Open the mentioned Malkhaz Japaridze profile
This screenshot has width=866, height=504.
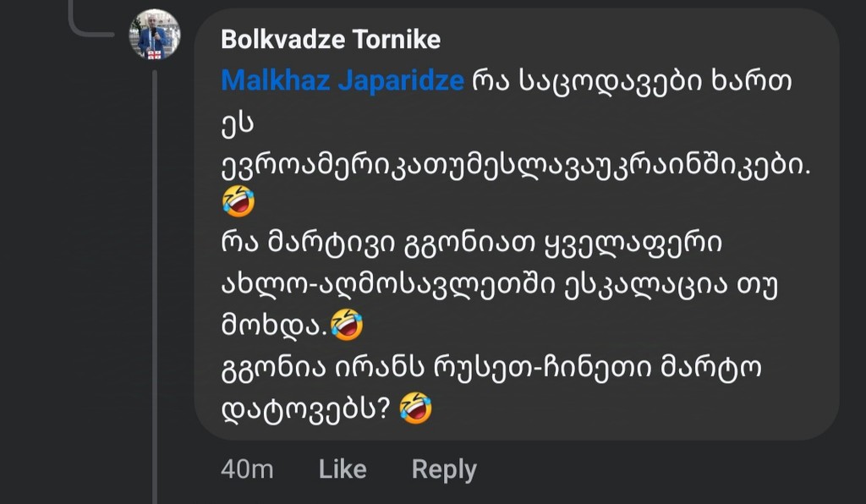point(343,81)
